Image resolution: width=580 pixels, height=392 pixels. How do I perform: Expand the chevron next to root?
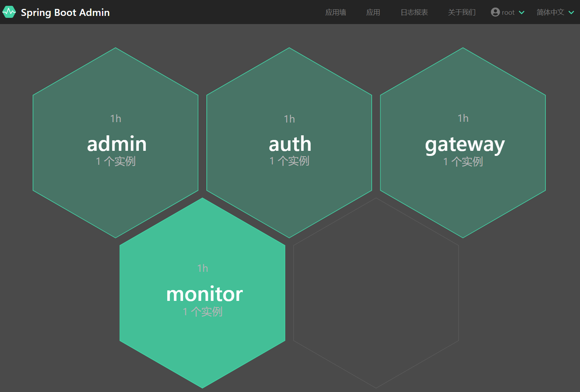[522, 12]
